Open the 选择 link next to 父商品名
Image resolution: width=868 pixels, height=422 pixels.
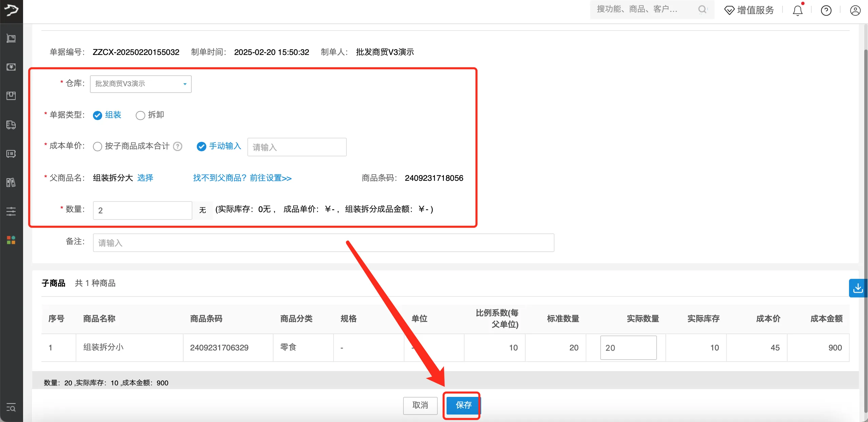pyautogui.click(x=145, y=178)
